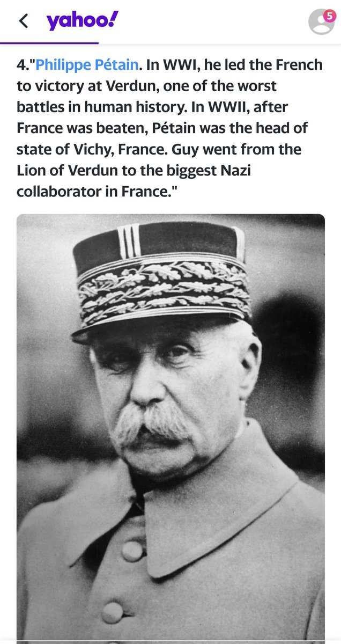
Task: Open the Philippe Pétain hyperlink
Action: coord(88,65)
